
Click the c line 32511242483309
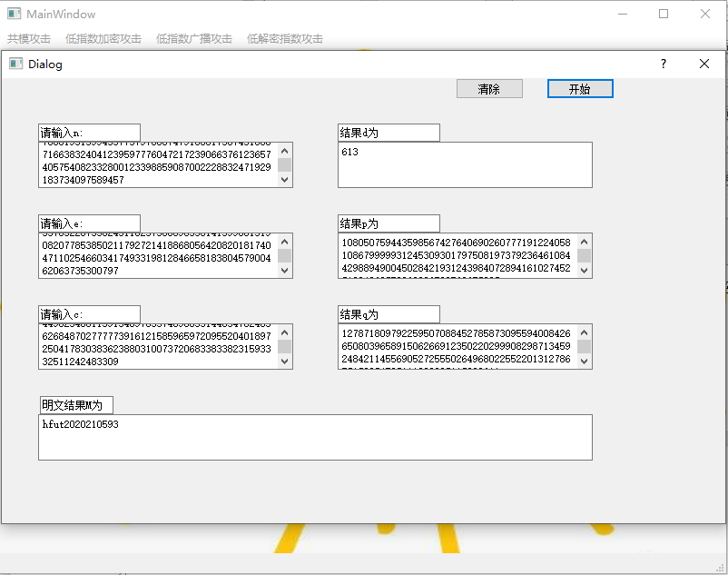click(80, 362)
